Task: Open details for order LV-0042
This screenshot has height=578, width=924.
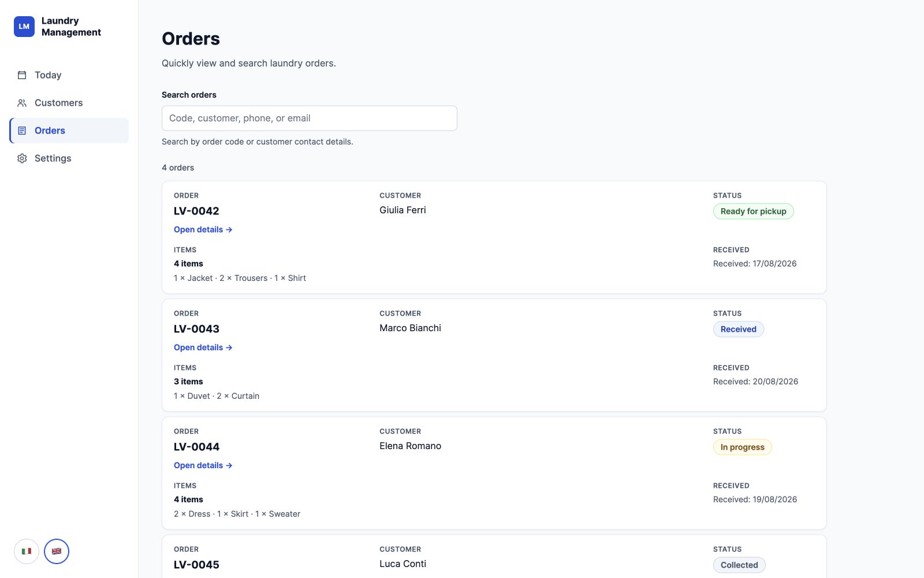Action: (x=203, y=229)
